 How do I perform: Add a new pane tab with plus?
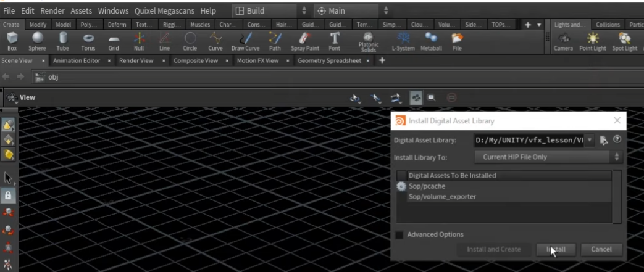[x=382, y=60]
